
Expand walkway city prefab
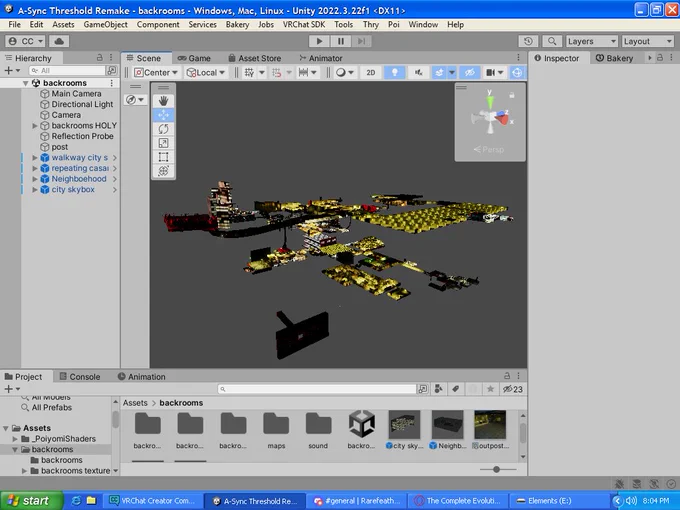(x=35, y=158)
